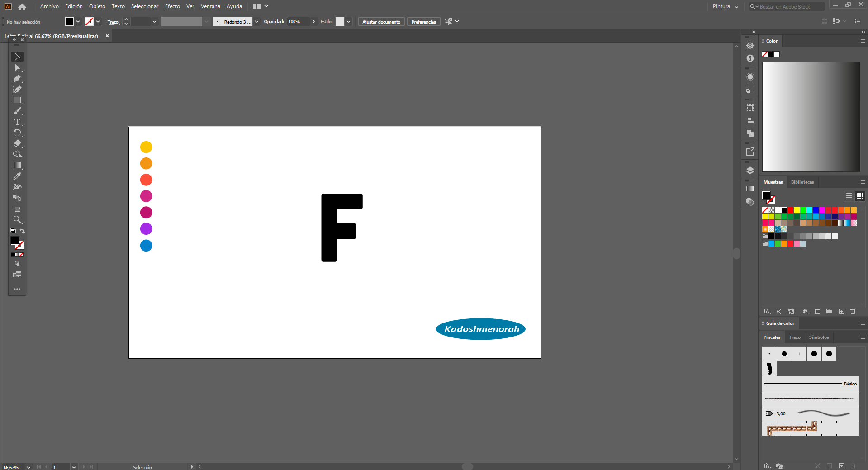
Task: Open zoom level dropdown at bottom
Action: pyautogui.click(x=28, y=467)
